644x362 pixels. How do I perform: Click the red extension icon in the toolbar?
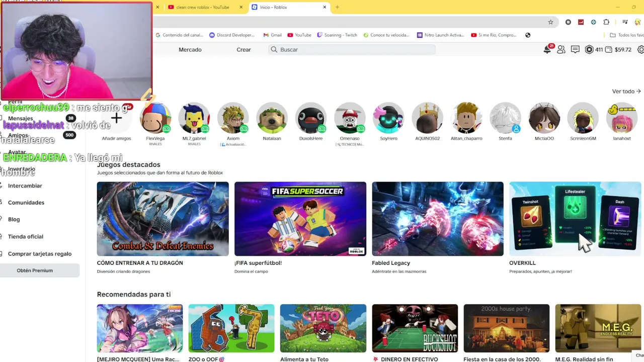[x=581, y=22]
